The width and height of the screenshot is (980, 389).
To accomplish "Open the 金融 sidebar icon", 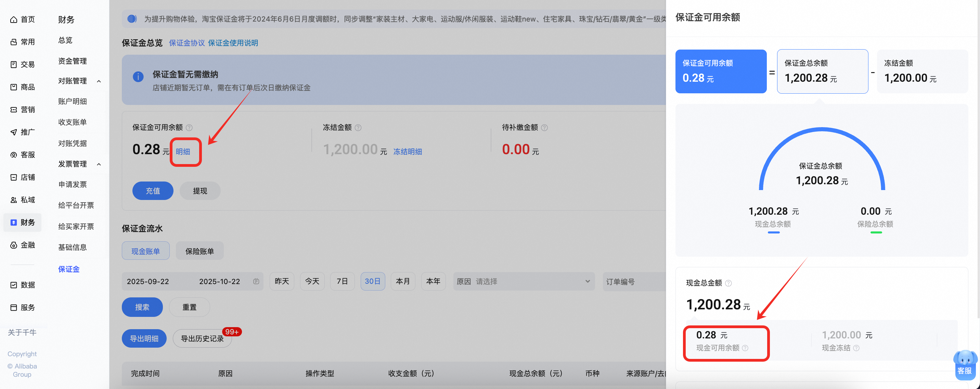I will 14,245.
